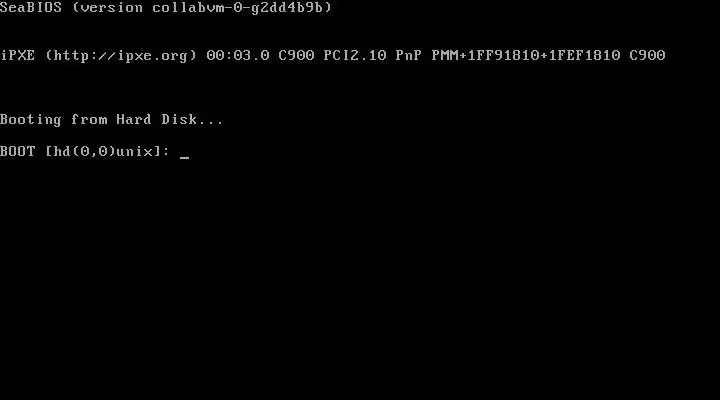Click the collabvm-0-g2dd4b9b version string
The height and width of the screenshot is (400, 720).
click(x=238, y=8)
